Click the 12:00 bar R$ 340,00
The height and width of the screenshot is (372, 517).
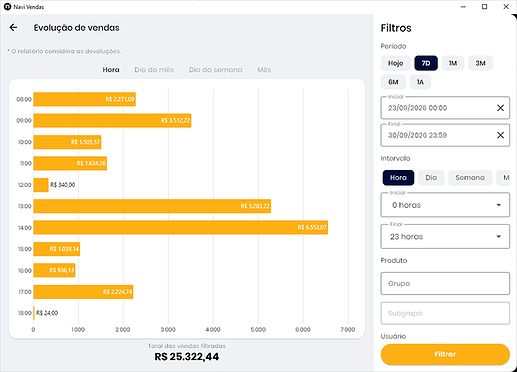click(41, 185)
